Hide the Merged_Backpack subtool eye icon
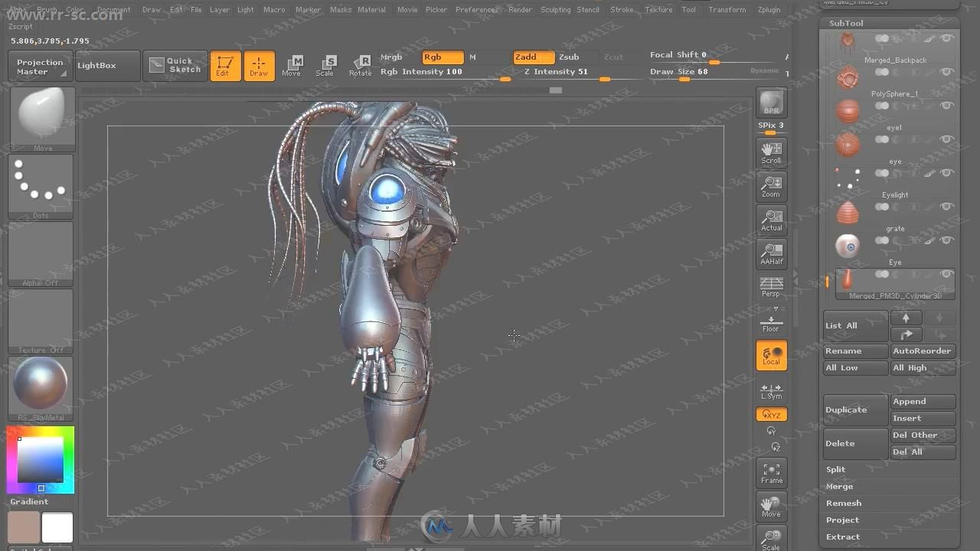 point(947,38)
